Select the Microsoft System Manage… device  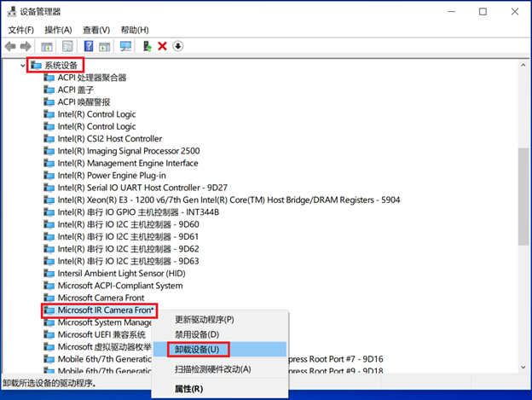(105, 322)
